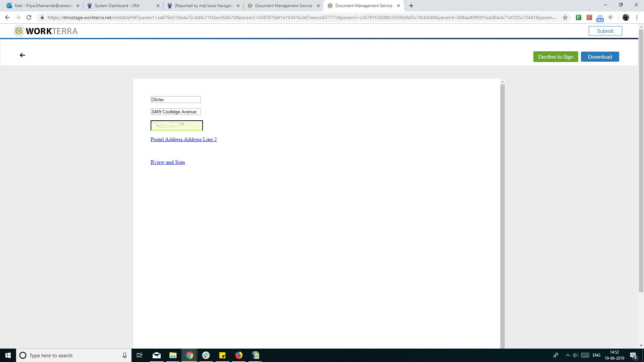
Task: Open a new browser tab
Action: tap(411, 6)
